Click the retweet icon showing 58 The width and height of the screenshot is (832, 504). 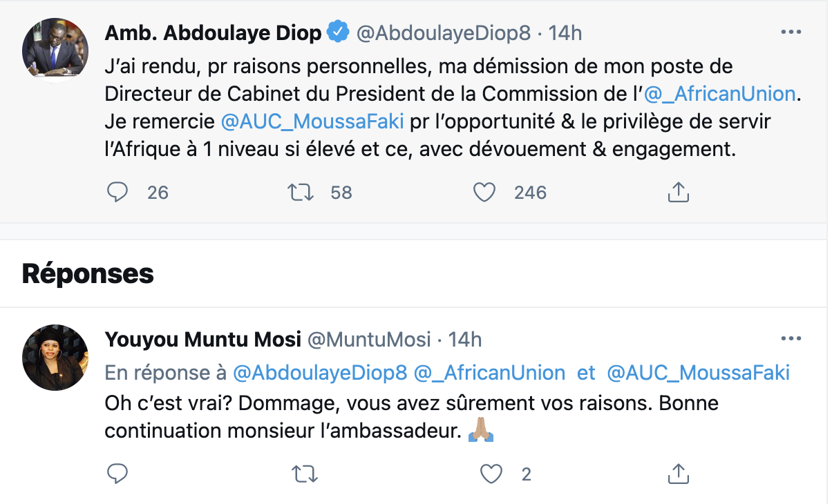(x=301, y=193)
